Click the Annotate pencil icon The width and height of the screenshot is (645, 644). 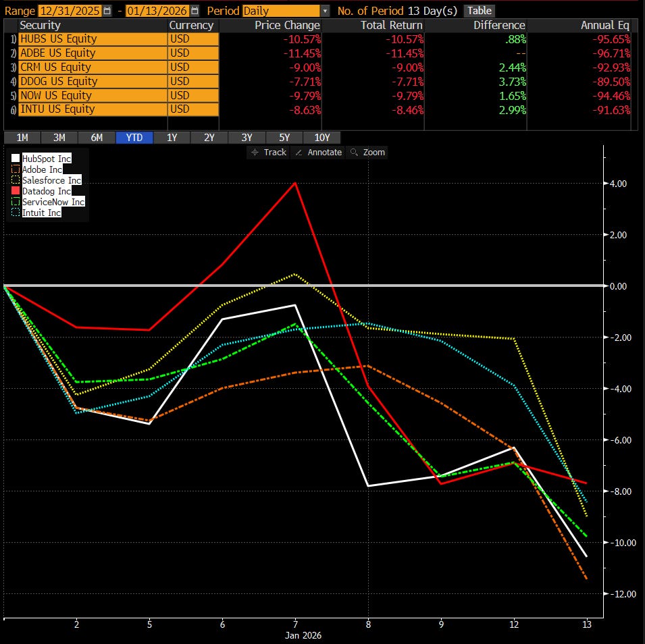pos(299,153)
